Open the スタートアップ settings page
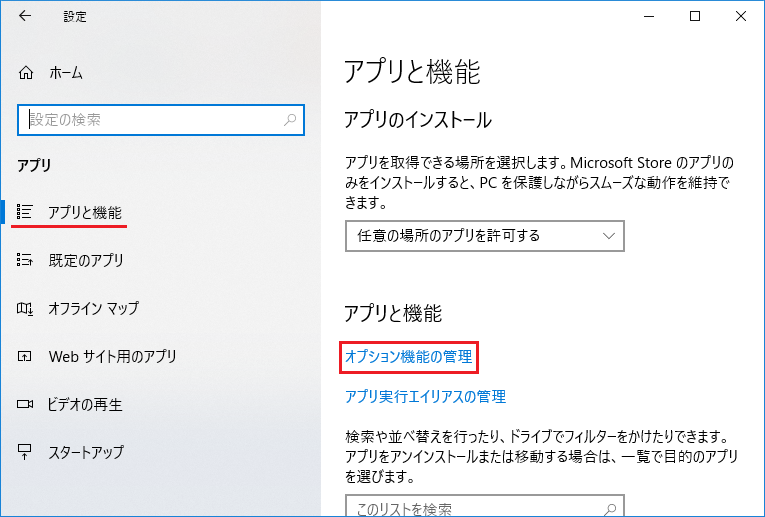The width and height of the screenshot is (765, 517). (86, 452)
